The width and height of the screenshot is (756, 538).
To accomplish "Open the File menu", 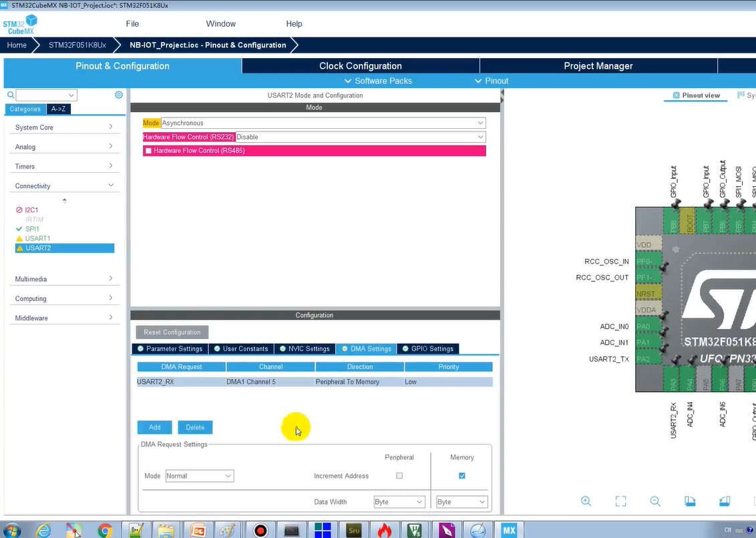I will (133, 23).
